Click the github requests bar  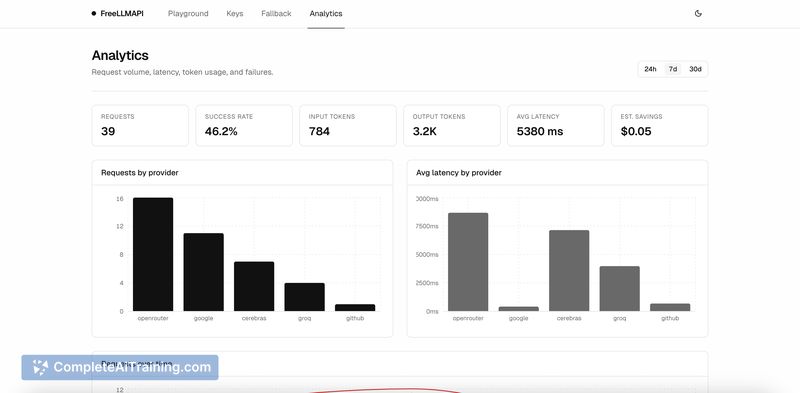(x=355, y=308)
